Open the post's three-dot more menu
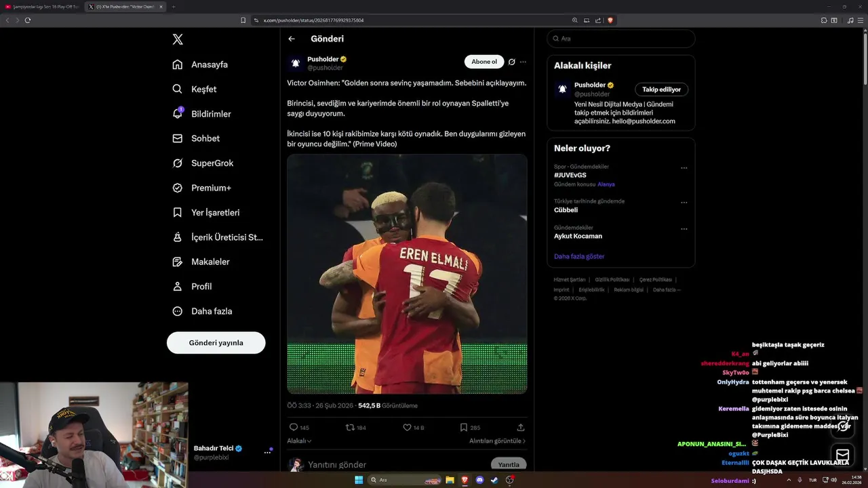Image resolution: width=868 pixels, height=488 pixels. coord(523,62)
